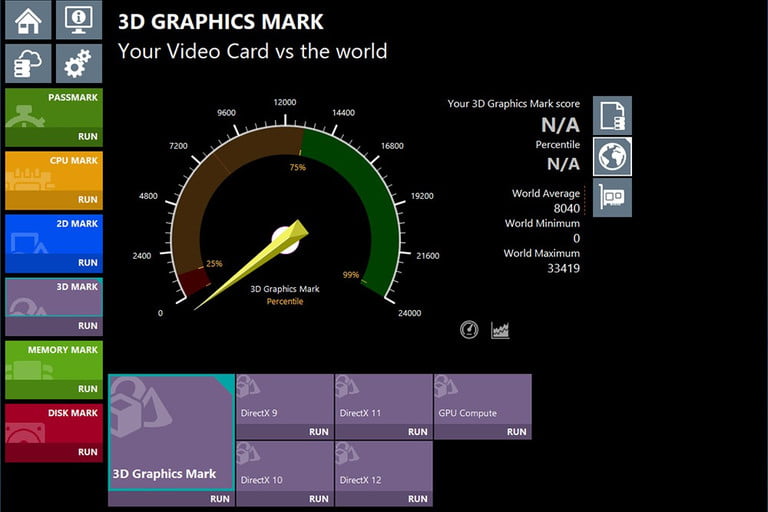Run the GPU Compute test
Image resolution: width=768 pixels, height=512 pixels.
[483, 432]
